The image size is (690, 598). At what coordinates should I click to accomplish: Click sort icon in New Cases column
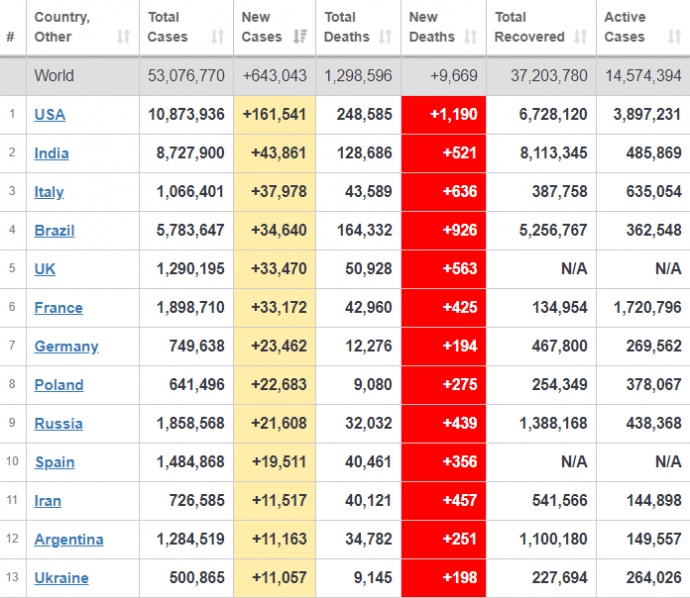coord(299,37)
